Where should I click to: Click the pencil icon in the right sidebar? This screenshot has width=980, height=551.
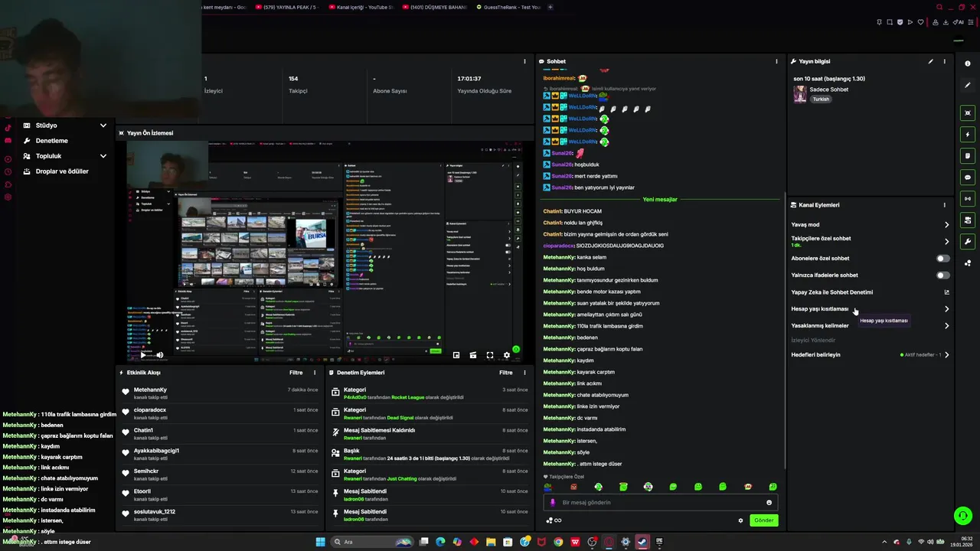968,85
